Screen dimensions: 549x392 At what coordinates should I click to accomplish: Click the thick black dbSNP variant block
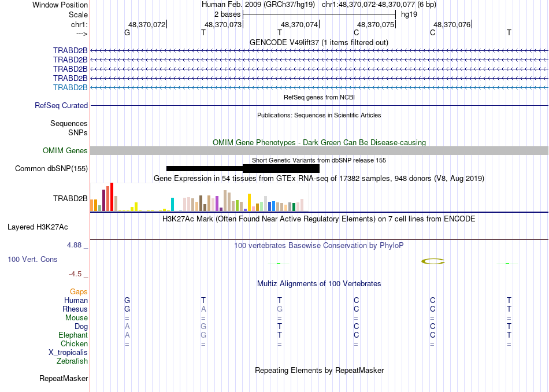(x=281, y=168)
